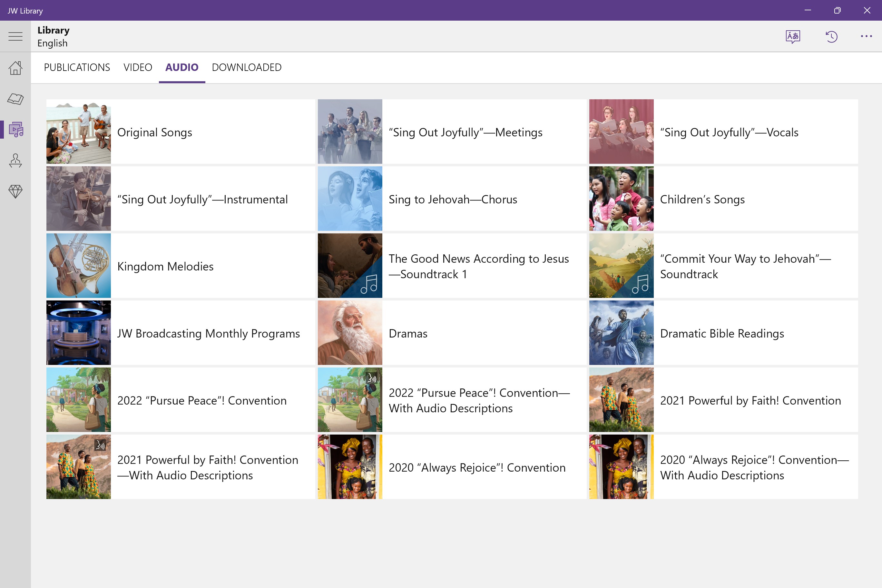Click The Good News According to Jesus title
This screenshot has width=882, height=588.
pos(478,266)
